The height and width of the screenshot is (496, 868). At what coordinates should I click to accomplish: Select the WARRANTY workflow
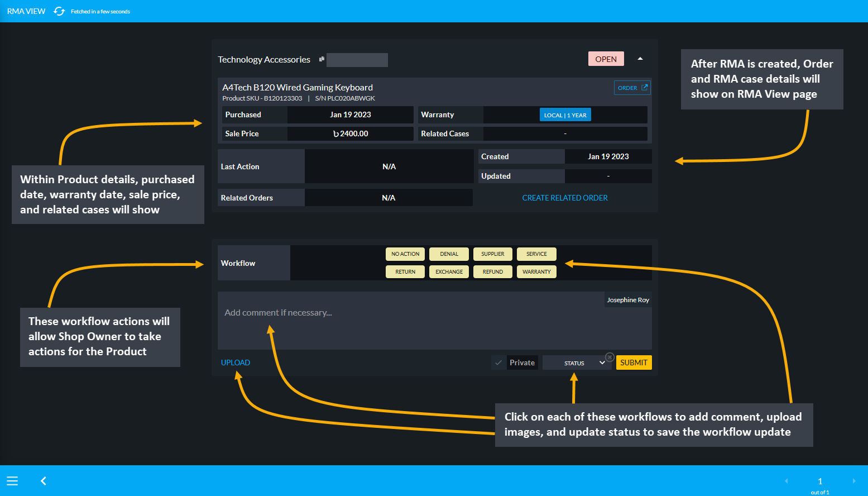536,271
